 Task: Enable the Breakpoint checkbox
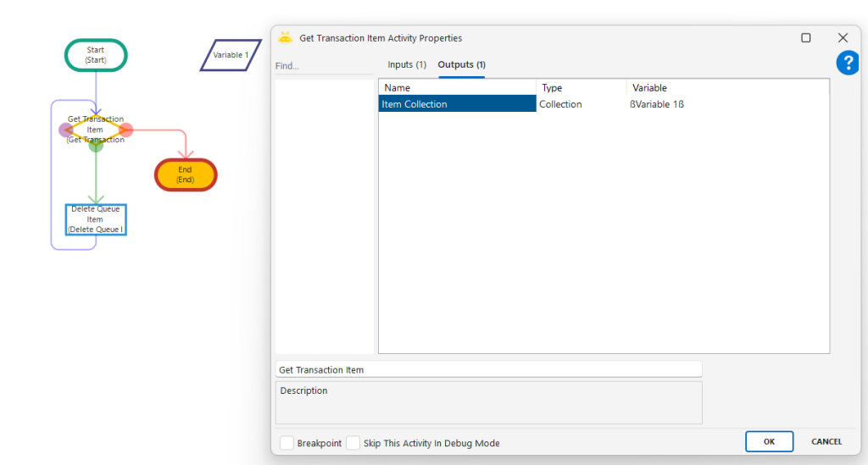point(287,443)
